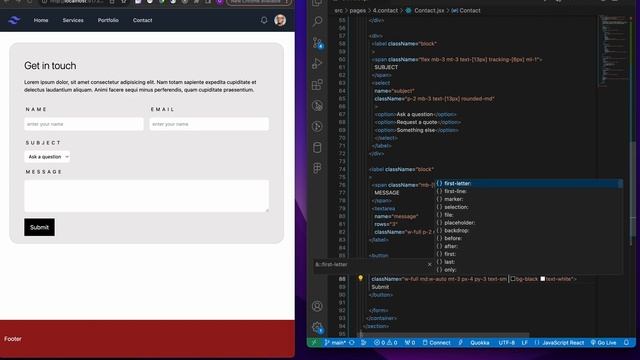Click the bg-black color swatch on line 88
Screen dimensions: 640x360
click(x=513, y=279)
